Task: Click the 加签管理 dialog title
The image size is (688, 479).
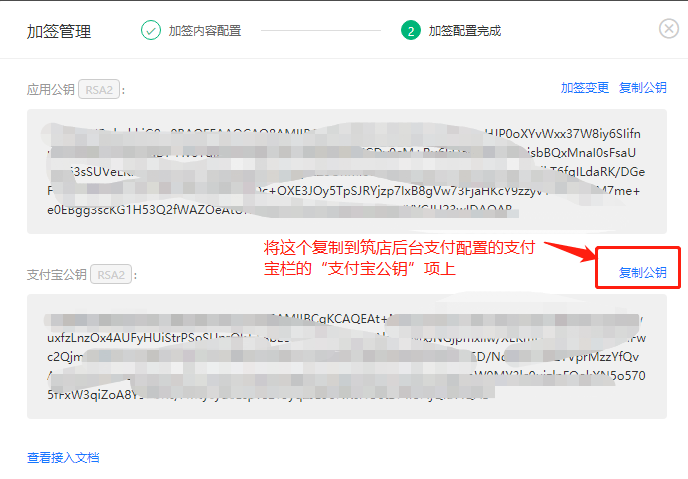Action: tap(59, 32)
